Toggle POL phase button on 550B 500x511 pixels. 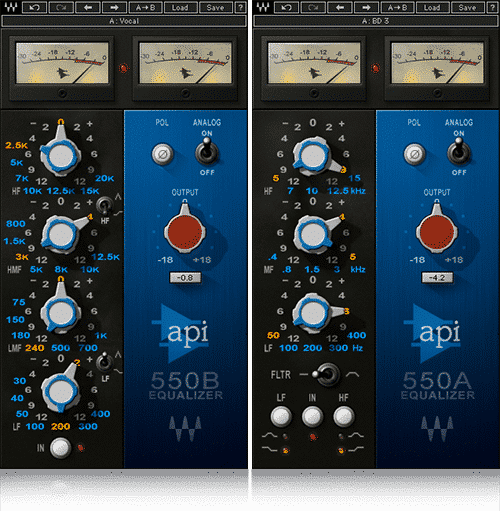click(x=162, y=154)
